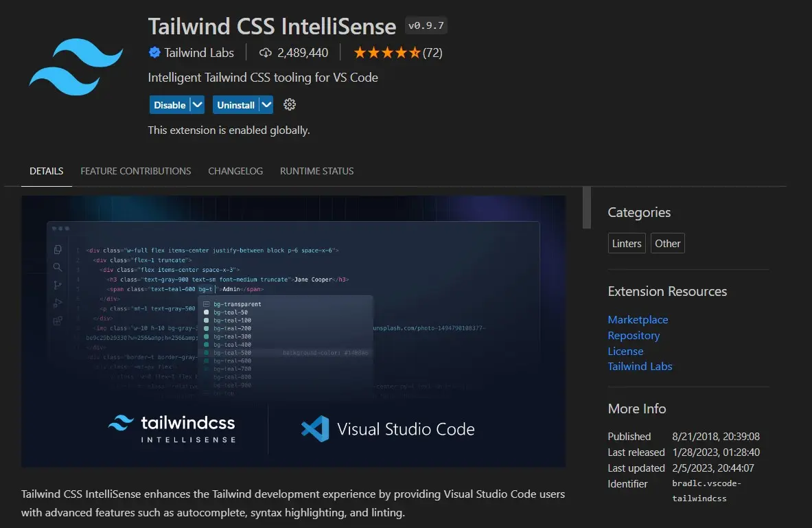Click the verified publisher badge beside Tailwind Labs
Viewport: 812px width, 528px height.
[154, 52]
